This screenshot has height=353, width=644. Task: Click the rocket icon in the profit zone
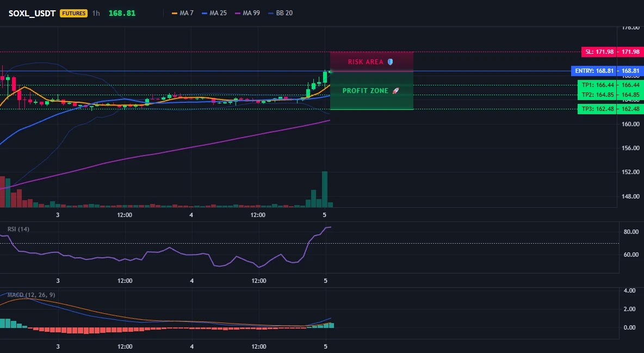[x=395, y=91]
